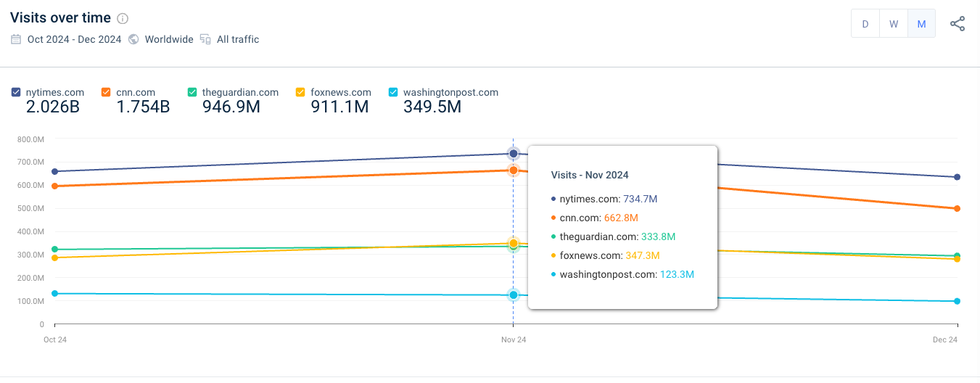
Task: Select nytimes.com Oct 24 data point
Action: tap(54, 171)
